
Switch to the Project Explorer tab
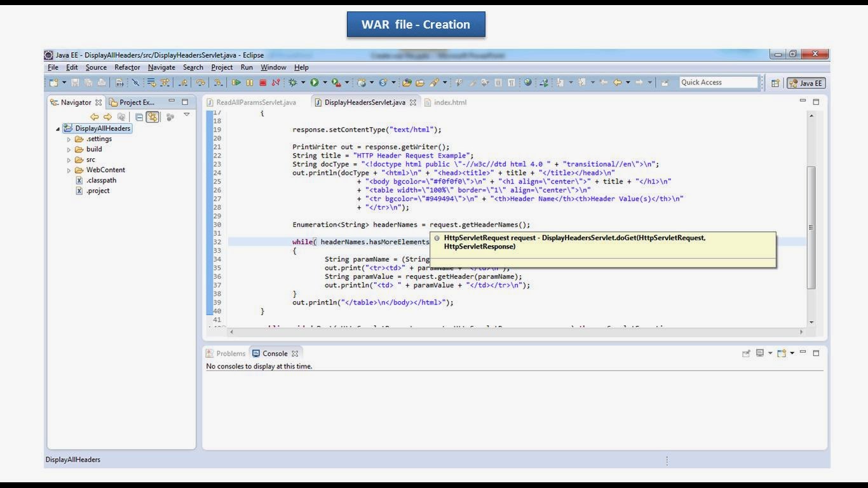[x=135, y=102]
